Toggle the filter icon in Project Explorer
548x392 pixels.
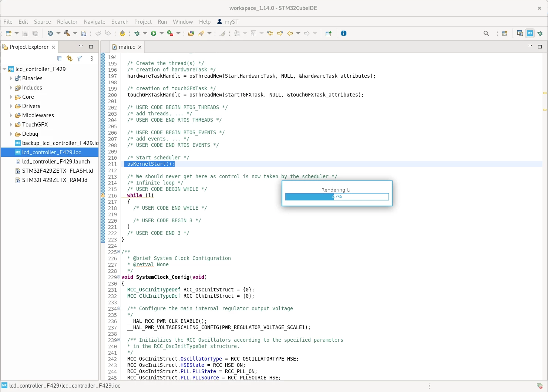click(80, 58)
